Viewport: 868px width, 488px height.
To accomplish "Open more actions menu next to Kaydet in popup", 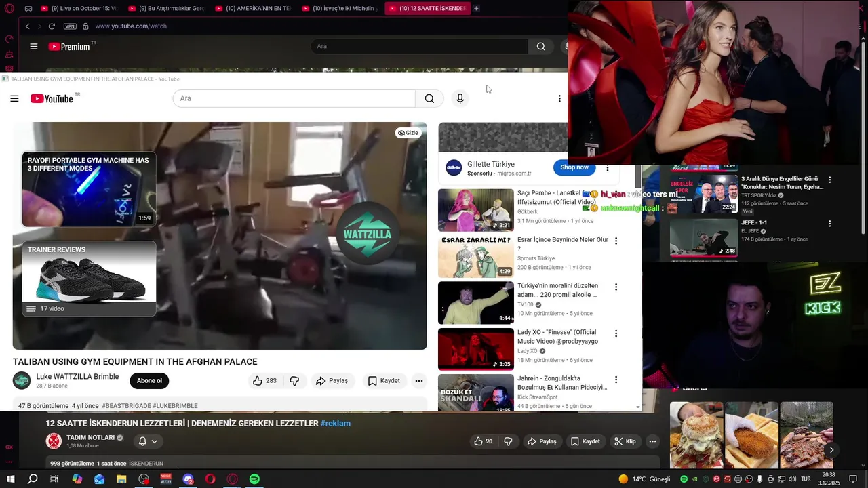I will pyautogui.click(x=419, y=381).
